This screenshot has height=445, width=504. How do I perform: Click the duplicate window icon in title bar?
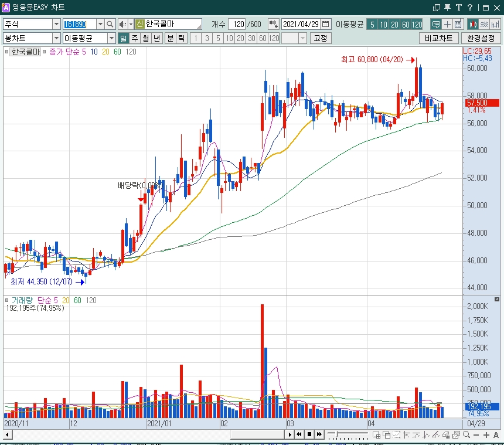[x=436, y=8]
